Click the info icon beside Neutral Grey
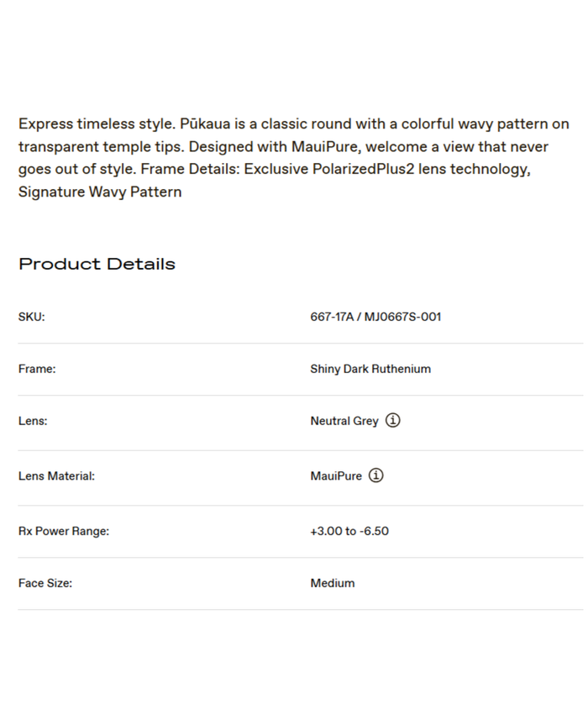Viewport: 588px width, 714px height. [x=392, y=421]
